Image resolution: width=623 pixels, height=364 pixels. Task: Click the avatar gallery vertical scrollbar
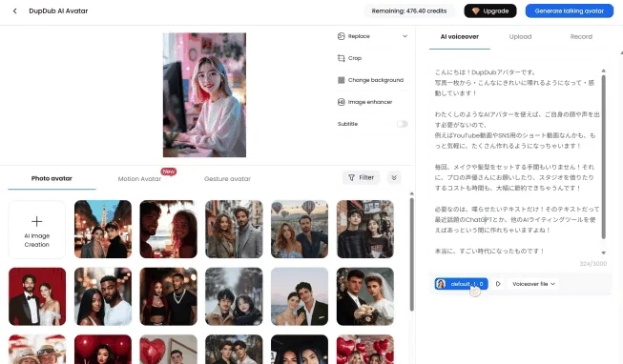coord(411,254)
